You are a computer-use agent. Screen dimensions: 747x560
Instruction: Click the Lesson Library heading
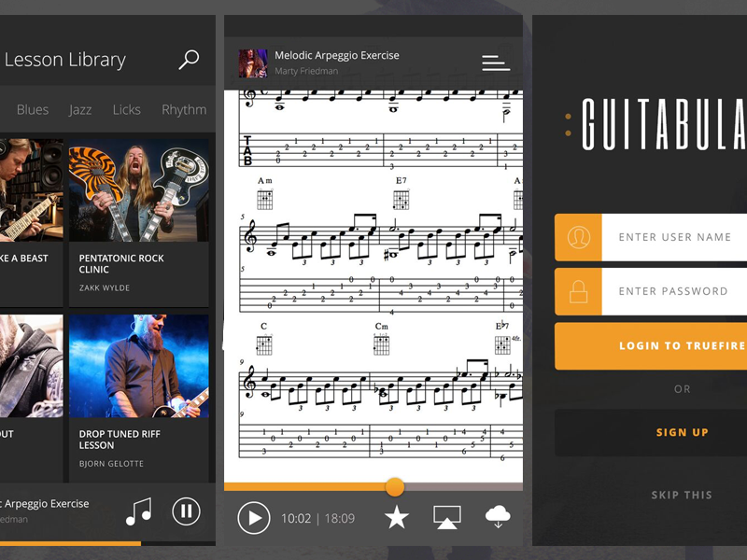pyautogui.click(x=64, y=60)
